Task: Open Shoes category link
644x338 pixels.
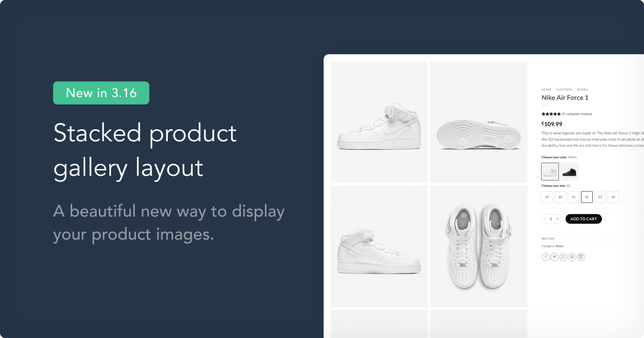Action: (559, 246)
